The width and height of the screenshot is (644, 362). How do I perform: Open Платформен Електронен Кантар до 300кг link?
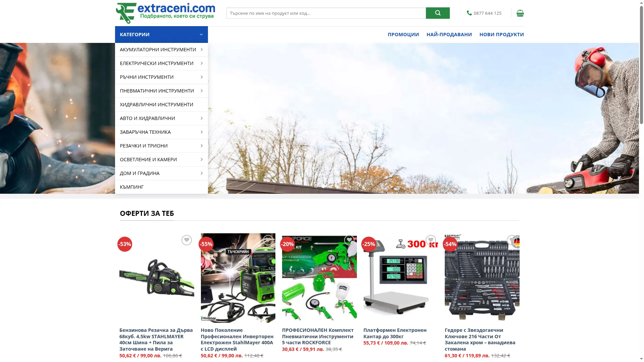395,333
